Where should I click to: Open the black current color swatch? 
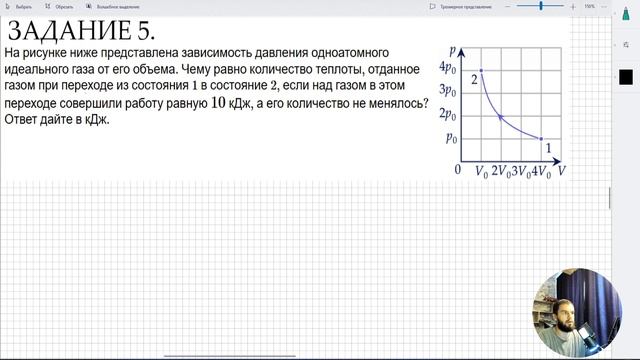[x=626, y=77]
